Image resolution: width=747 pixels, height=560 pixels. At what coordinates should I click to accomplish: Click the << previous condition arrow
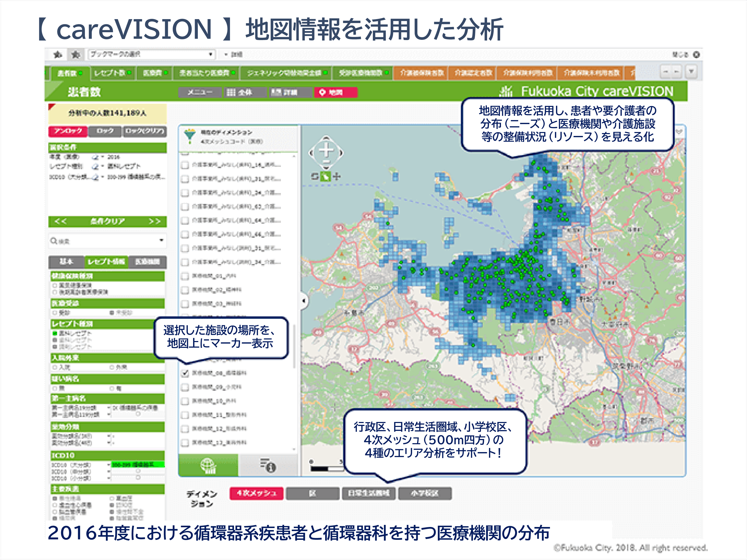(x=61, y=221)
